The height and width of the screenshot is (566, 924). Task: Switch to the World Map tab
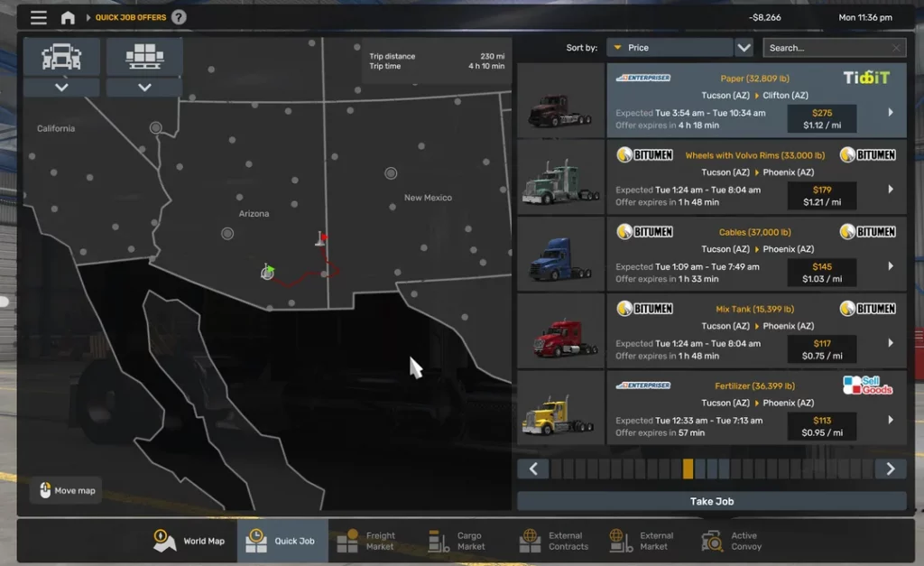pos(191,541)
